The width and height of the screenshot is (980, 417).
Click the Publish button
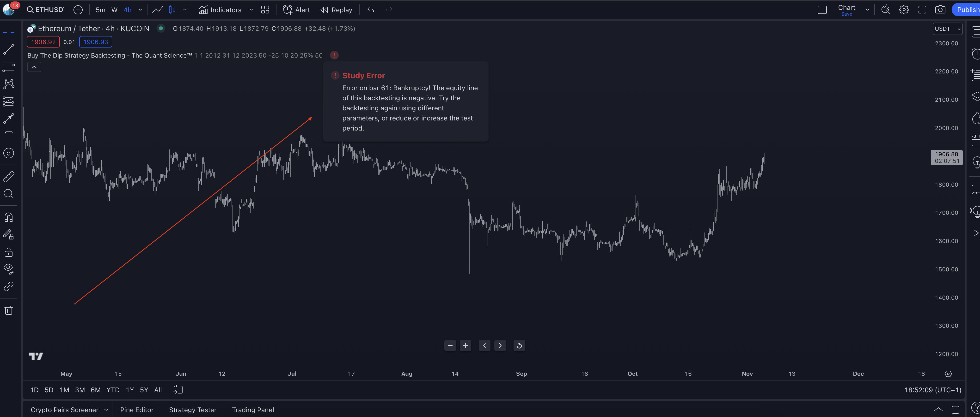click(967, 10)
